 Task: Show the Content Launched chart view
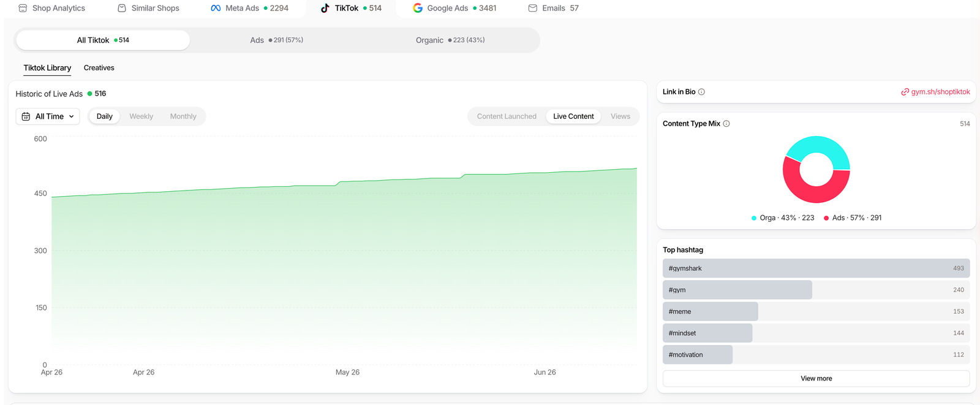507,116
